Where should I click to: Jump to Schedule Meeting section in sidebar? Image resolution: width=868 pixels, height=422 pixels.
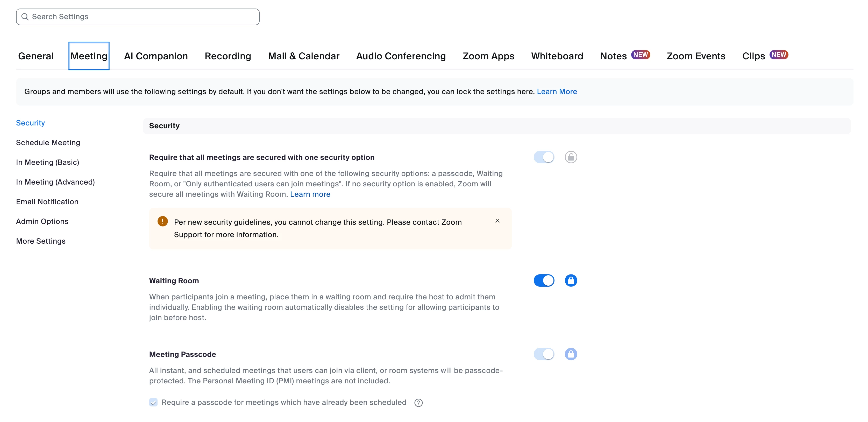pyautogui.click(x=48, y=143)
